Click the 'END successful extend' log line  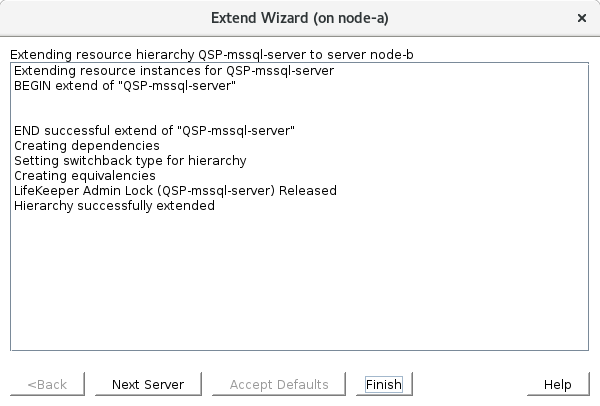click(x=154, y=131)
